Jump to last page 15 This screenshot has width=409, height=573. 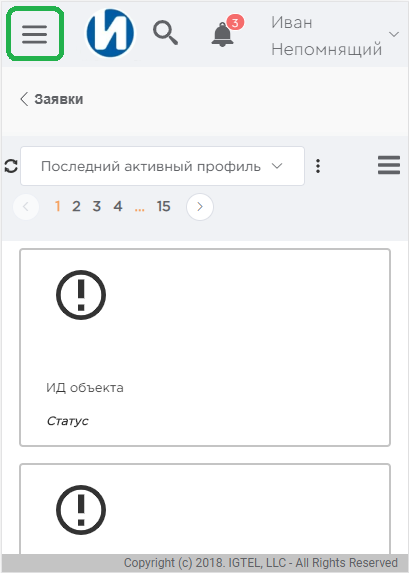pos(163,206)
